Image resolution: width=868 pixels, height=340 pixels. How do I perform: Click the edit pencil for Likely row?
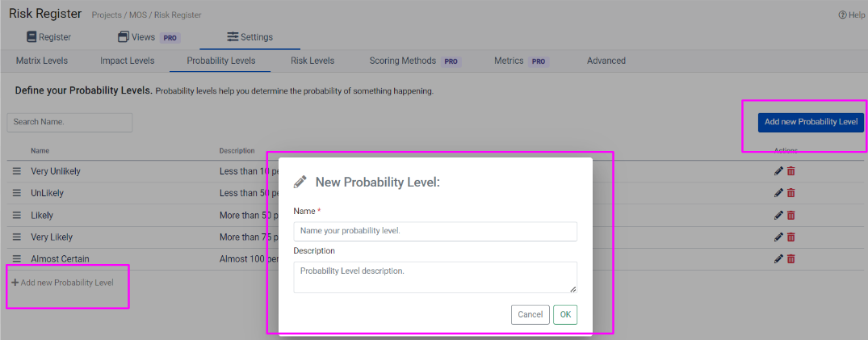point(778,215)
